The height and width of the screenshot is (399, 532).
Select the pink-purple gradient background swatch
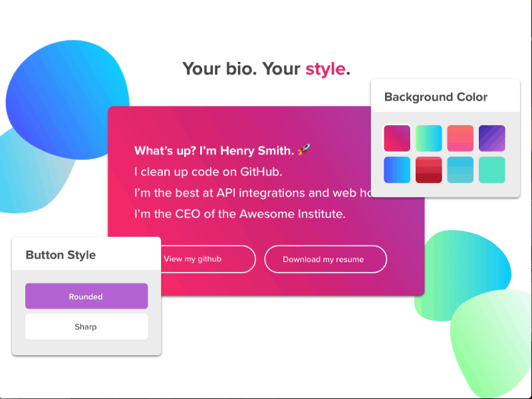(397, 138)
